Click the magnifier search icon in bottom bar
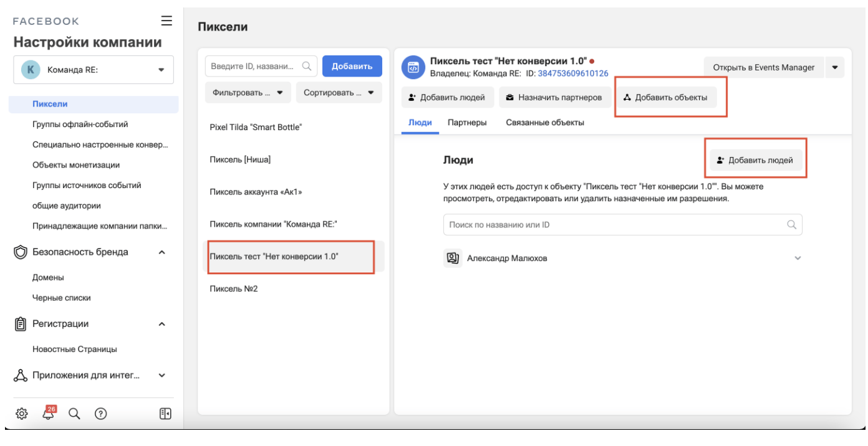The image size is (868, 446). coord(74,414)
